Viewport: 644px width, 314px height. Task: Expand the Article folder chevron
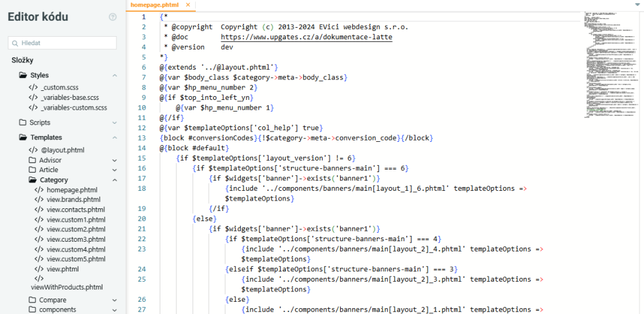click(x=115, y=170)
